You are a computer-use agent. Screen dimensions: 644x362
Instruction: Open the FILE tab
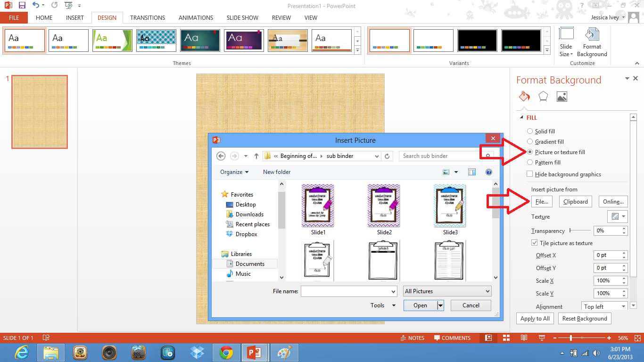pyautogui.click(x=14, y=18)
